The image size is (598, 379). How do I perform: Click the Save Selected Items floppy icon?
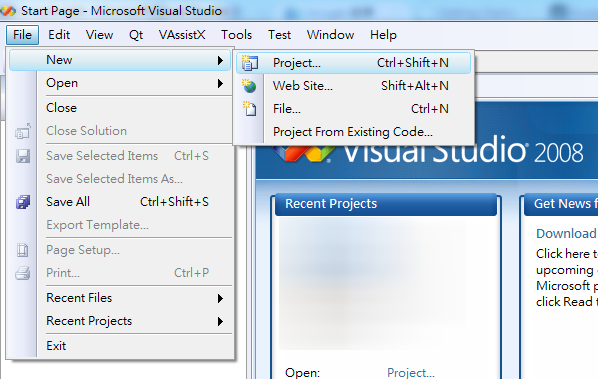click(x=23, y=156)
